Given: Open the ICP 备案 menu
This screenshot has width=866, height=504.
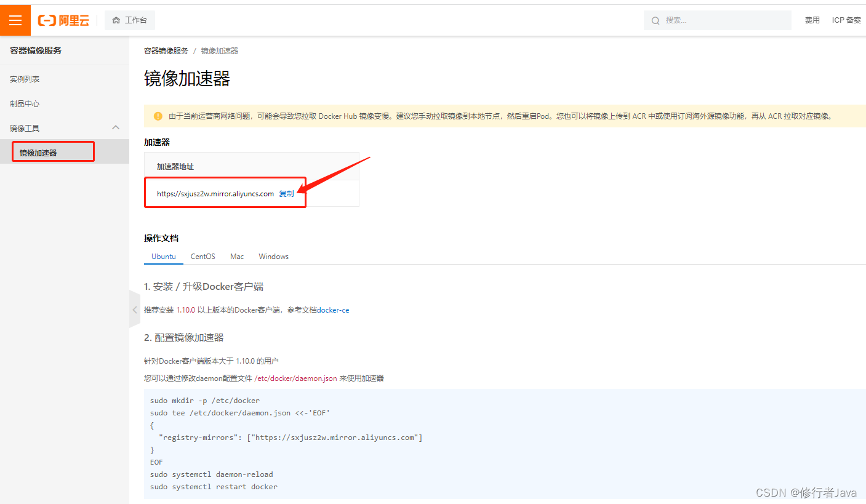Looking at the screenshot, I should (847, 20).
